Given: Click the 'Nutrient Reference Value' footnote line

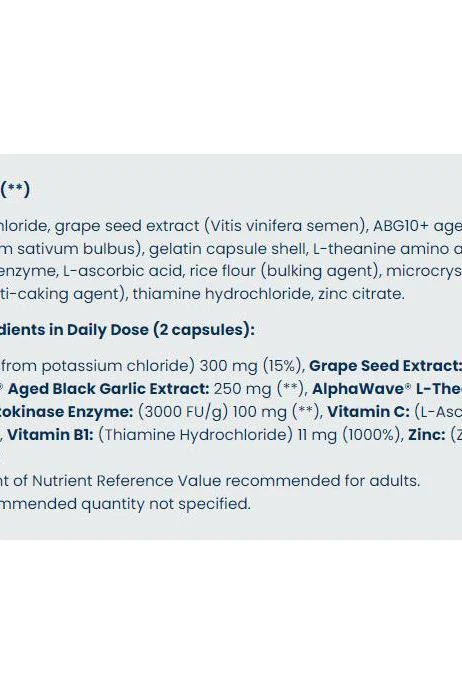Looking at the screenshot, I should [x=210, y=481].
